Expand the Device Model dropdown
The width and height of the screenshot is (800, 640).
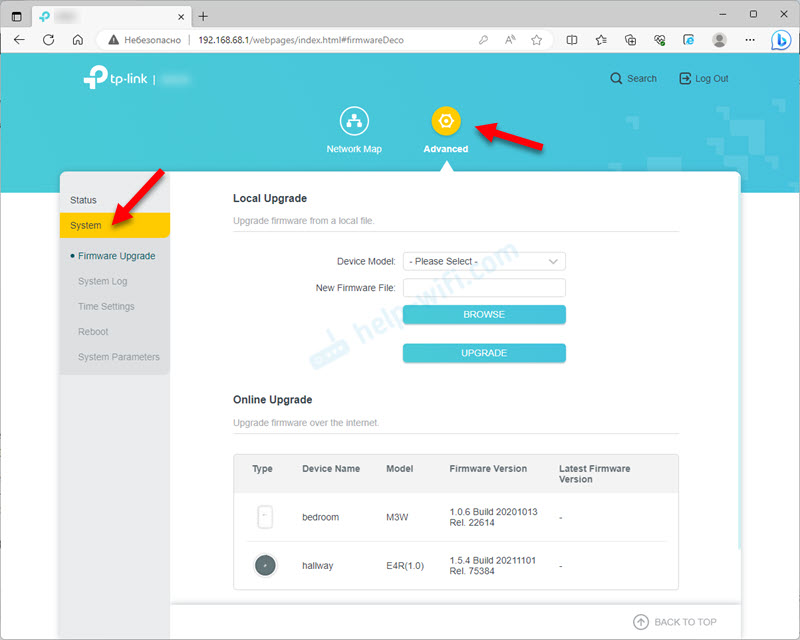(484, 261)
